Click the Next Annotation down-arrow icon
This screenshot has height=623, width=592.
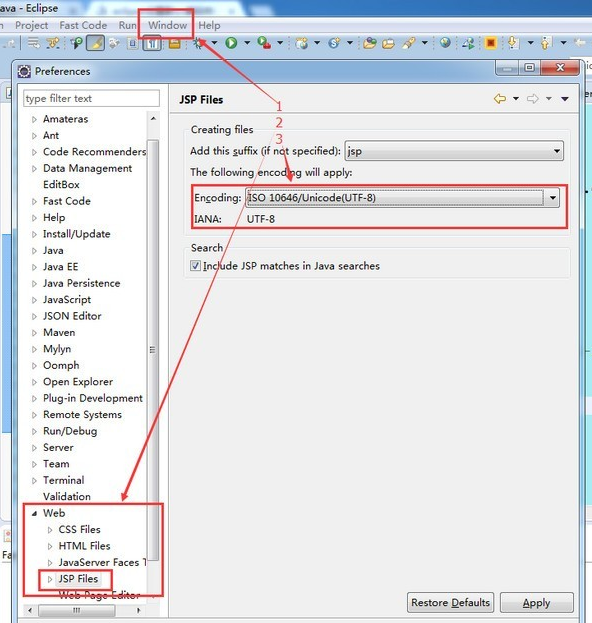513,43
